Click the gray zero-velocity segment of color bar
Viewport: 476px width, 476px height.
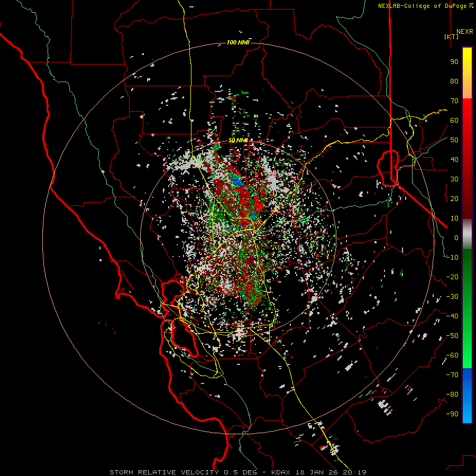(467, 234)
